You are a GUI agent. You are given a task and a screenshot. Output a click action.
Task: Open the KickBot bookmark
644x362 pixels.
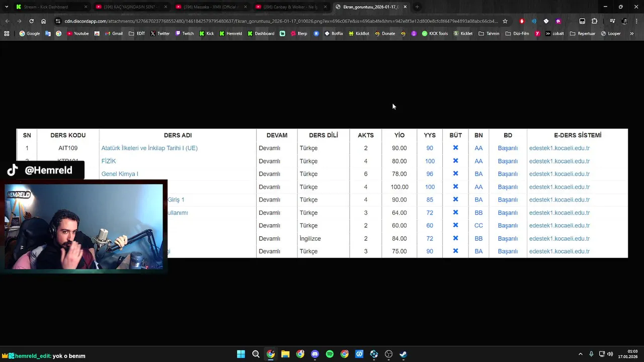(359, 34)
